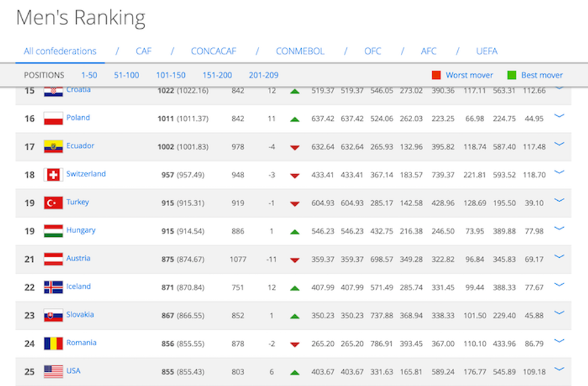
Task: Click the Iceland flag icon
Action: 53,288
